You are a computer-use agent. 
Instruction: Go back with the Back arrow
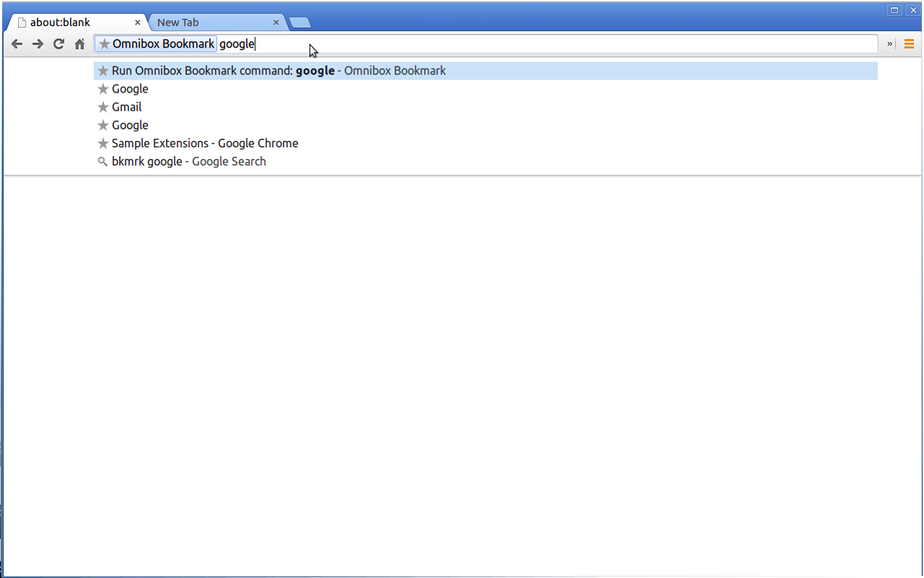pyautogui.click(x=17, y=44)
